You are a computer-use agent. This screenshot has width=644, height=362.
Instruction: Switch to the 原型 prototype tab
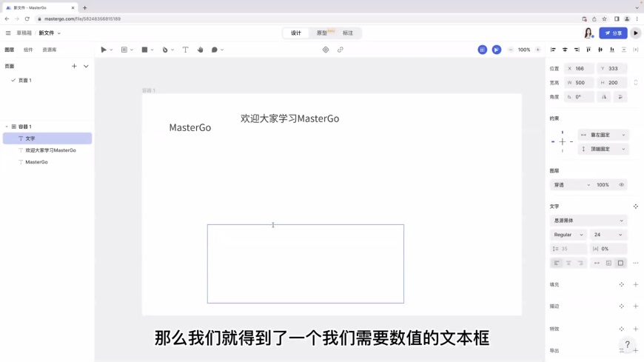[x=322, y=33]
